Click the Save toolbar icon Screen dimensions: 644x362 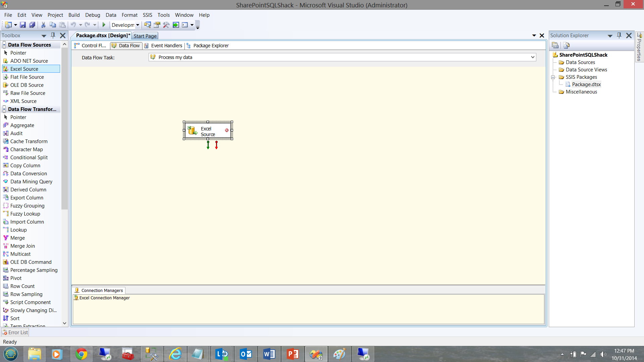(23, 25)
